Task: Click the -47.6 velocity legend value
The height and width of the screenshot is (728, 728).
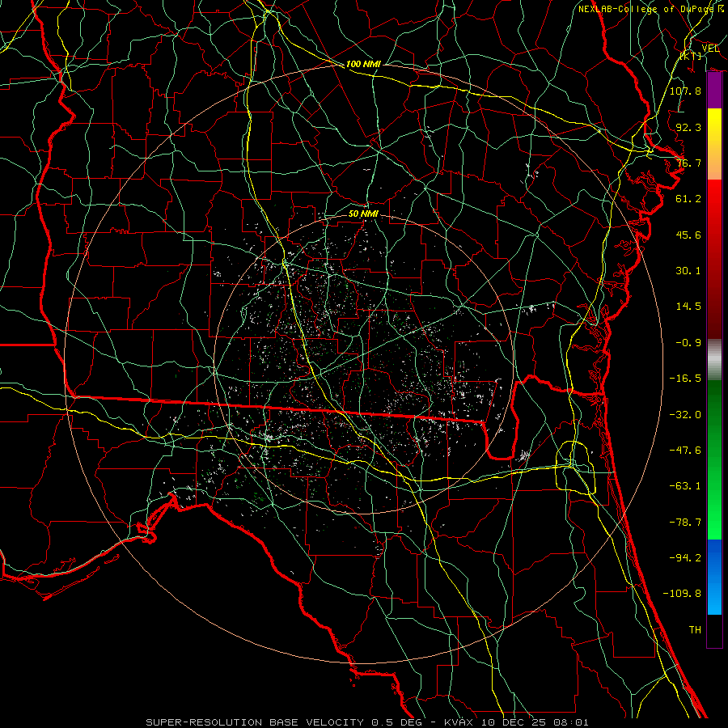Action: click(x=685, y=451)
